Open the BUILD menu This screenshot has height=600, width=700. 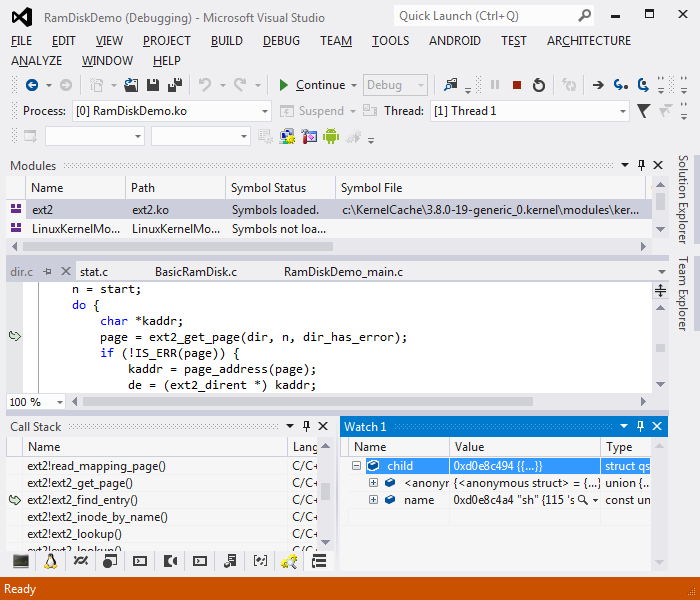click(x=227, y=41)
